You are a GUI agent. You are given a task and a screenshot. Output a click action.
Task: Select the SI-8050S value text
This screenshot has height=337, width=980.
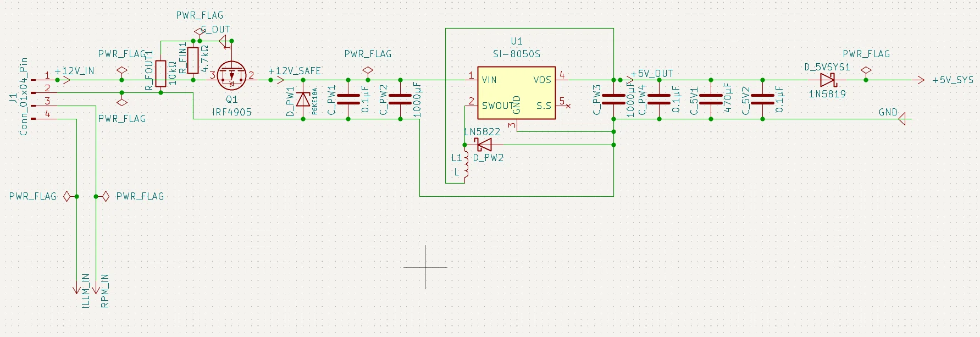[517, 54]
